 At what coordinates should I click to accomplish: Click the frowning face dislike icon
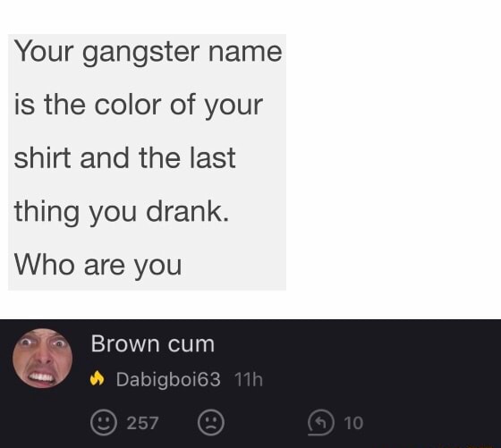(211, 422)
